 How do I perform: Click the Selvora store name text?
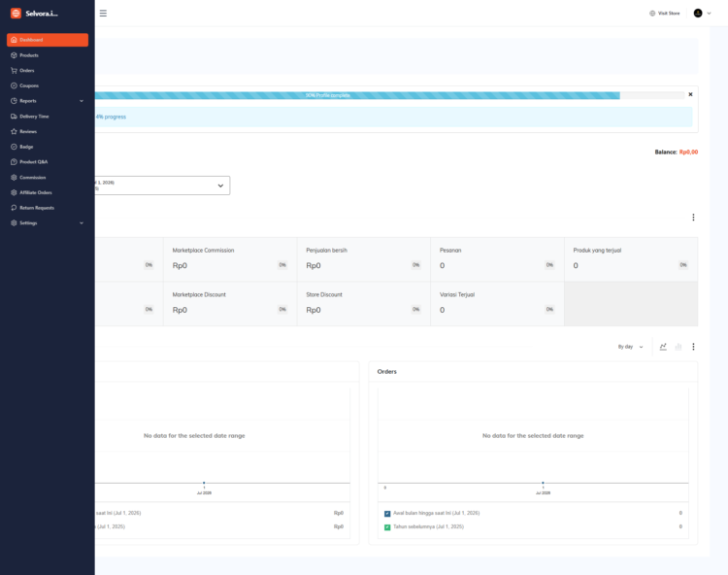pyautogui.click(x=42, y=14)
